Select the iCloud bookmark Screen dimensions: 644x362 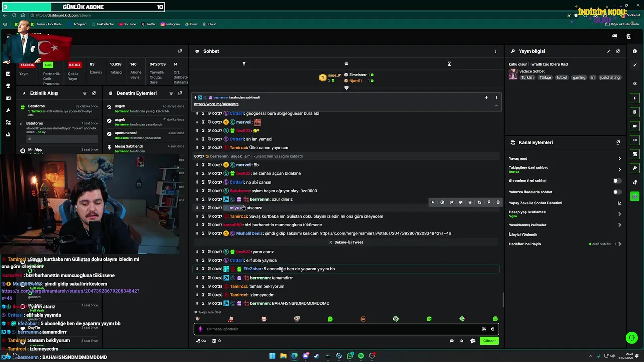(210, 24)
